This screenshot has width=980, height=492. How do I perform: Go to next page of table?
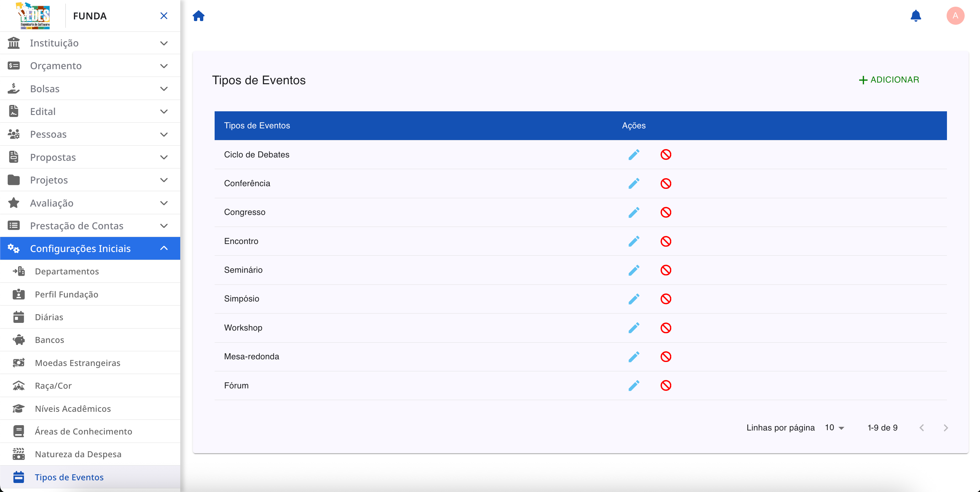click(946, 428)
